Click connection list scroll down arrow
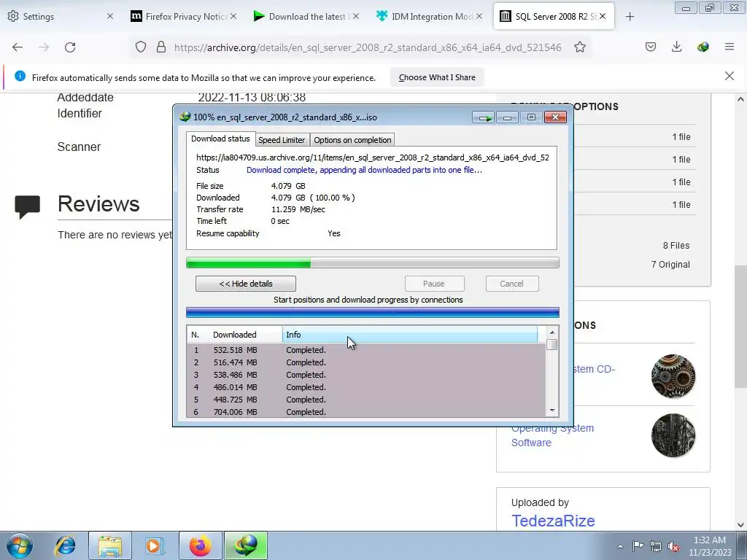 pos(552,411)
